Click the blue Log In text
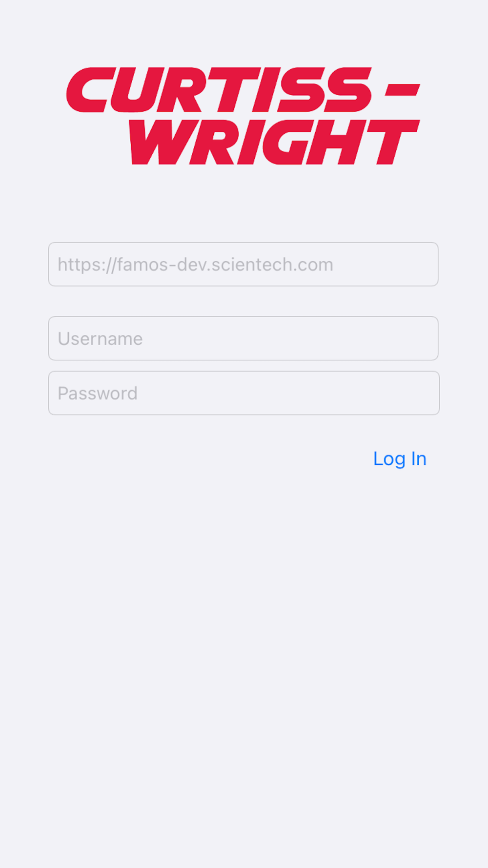488x868 pixels. [400, 459]
